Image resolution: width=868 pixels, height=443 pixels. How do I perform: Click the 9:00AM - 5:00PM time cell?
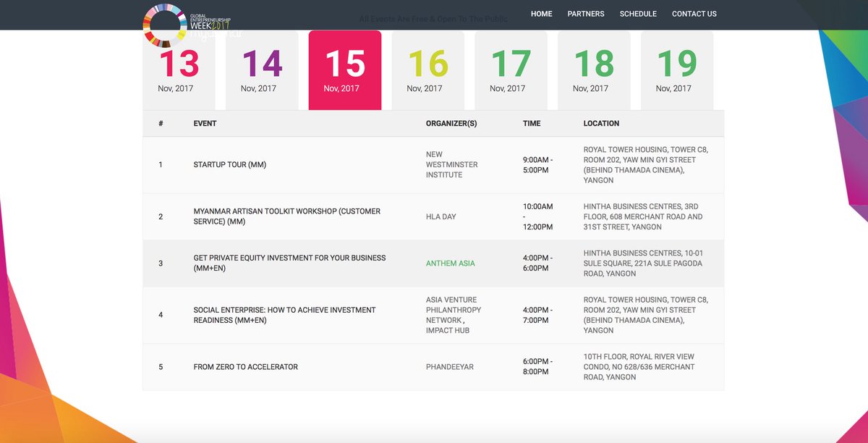[538, 165]
